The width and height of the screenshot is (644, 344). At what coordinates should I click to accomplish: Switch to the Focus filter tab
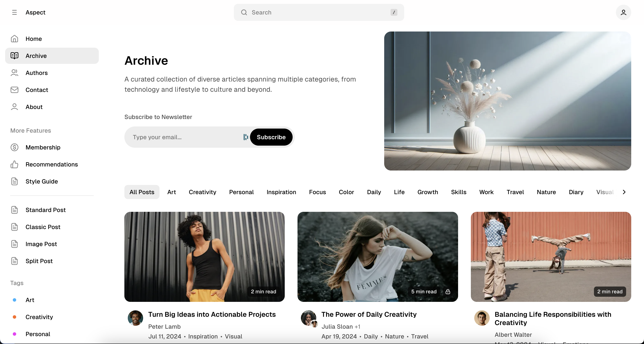pos(317,192)
